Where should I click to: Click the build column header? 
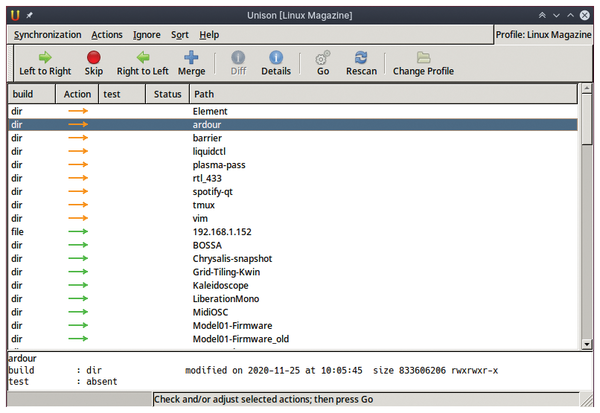[31, 94]
